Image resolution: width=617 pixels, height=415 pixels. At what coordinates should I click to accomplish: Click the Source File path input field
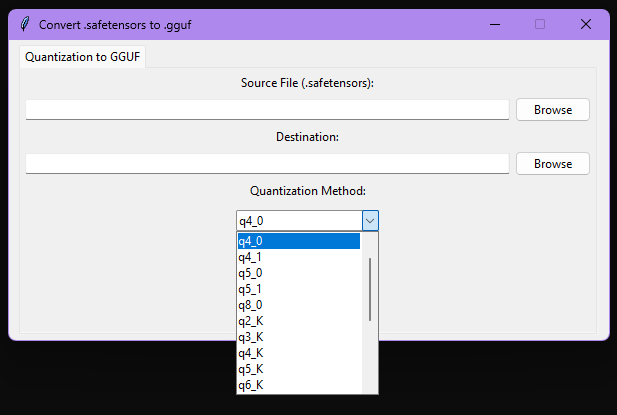click(x=267, y=109)
